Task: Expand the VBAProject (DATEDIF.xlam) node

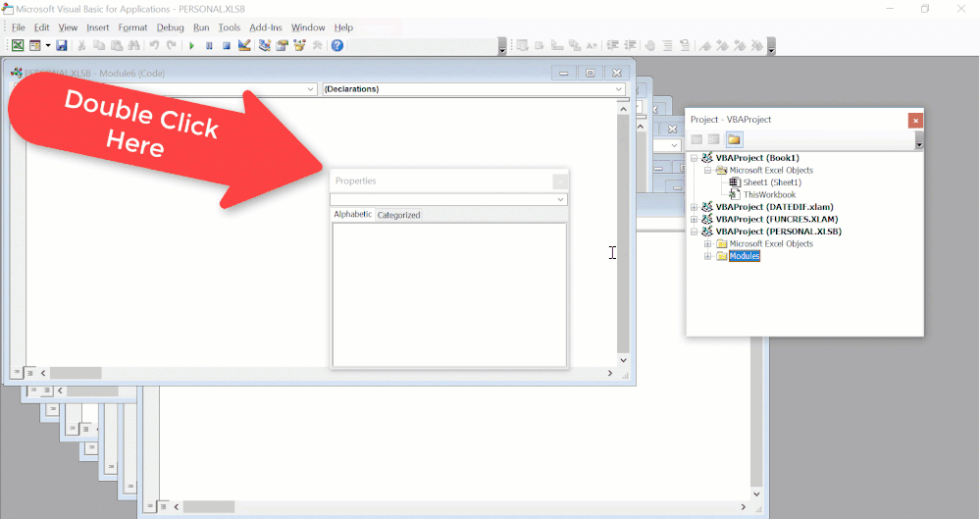Action: click(x=694, y=207)
